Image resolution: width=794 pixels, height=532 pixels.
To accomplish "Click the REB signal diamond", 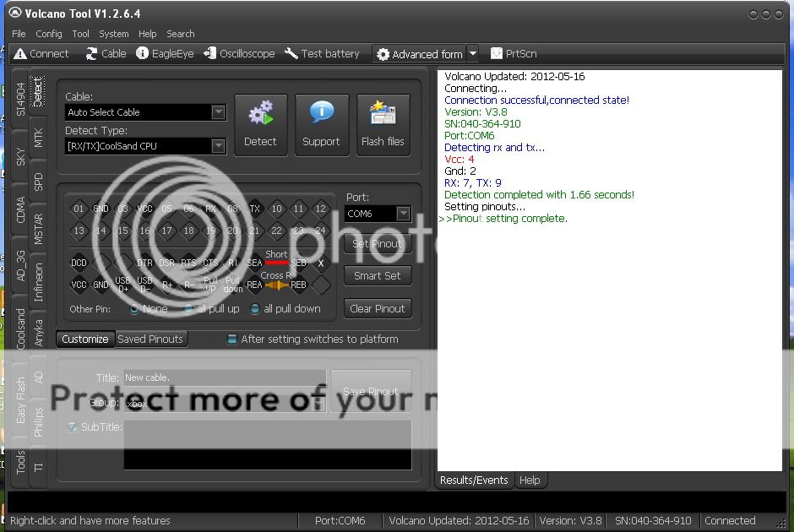I will pyautogui.click(x=298, y=285).
